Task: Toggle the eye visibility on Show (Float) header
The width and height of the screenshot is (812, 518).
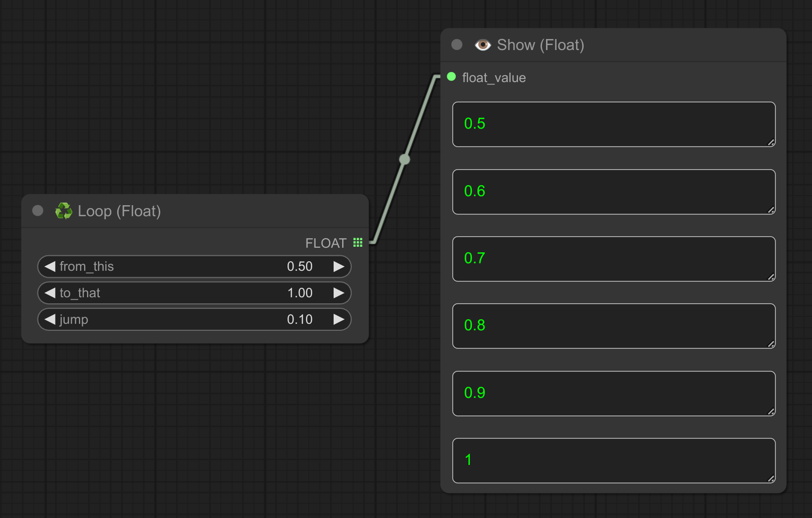Action: (482, 45)
